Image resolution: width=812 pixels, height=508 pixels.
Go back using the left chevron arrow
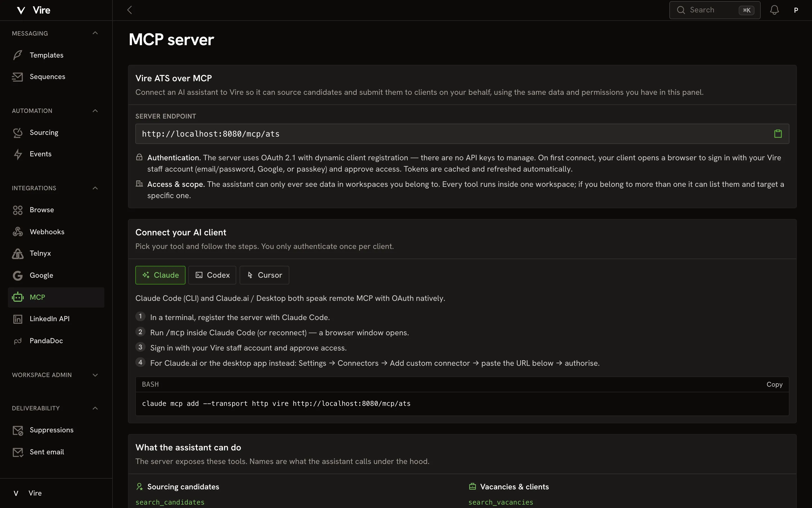pyautogui.click(x=129, y=10)
